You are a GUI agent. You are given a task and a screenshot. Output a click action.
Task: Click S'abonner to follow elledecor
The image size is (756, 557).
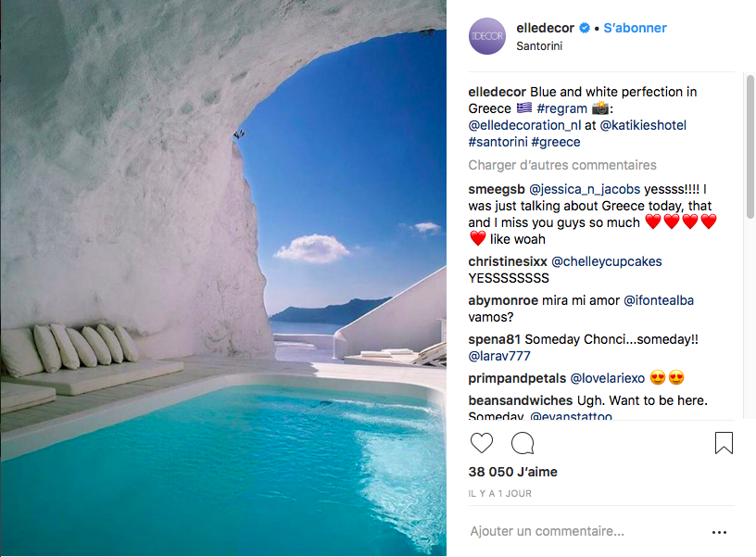tap(635, 28)
